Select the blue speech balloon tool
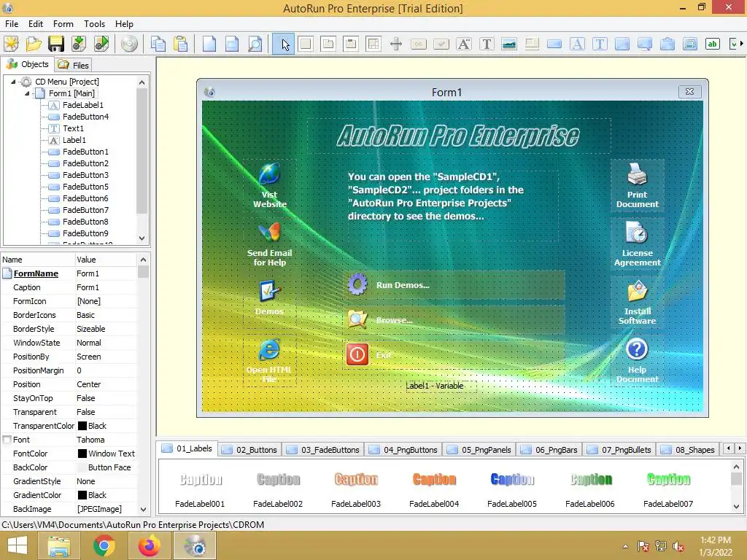Screen dimensions: 747x560 [645, 44]
